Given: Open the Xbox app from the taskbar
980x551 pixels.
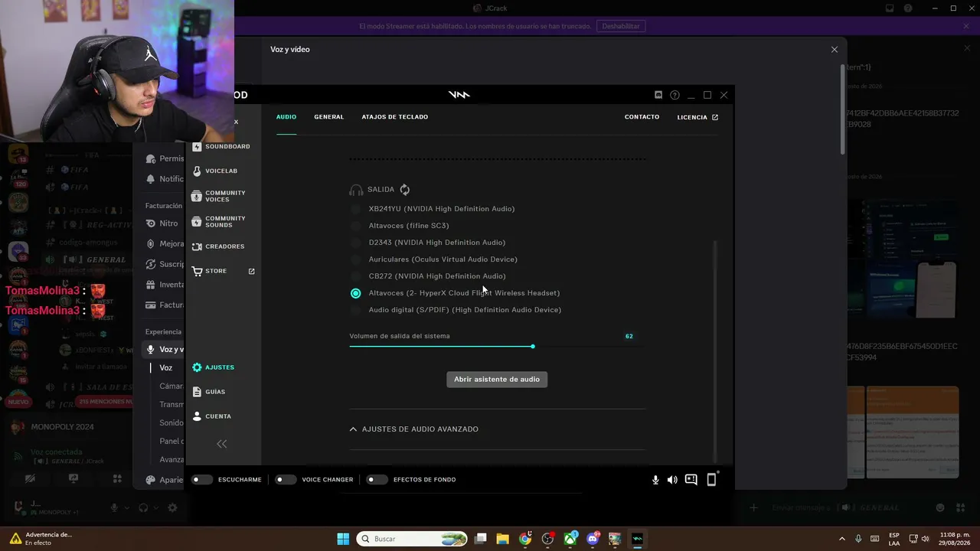Looking at the screenshot, I should (x=570, y=539).
